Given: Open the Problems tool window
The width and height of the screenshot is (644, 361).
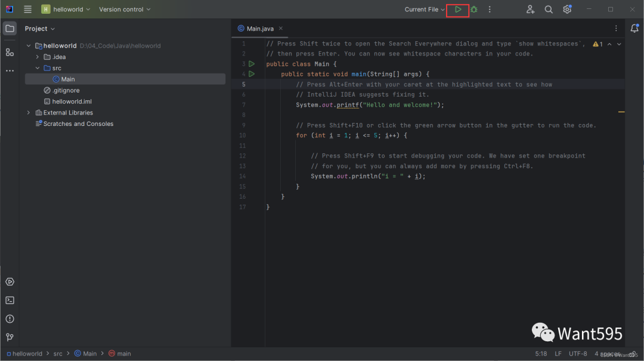Looking at the screenshot, I should tap(10, 319).
